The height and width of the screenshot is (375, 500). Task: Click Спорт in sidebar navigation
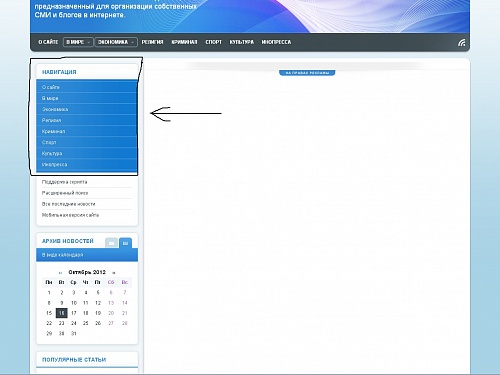tap(87, 142)
